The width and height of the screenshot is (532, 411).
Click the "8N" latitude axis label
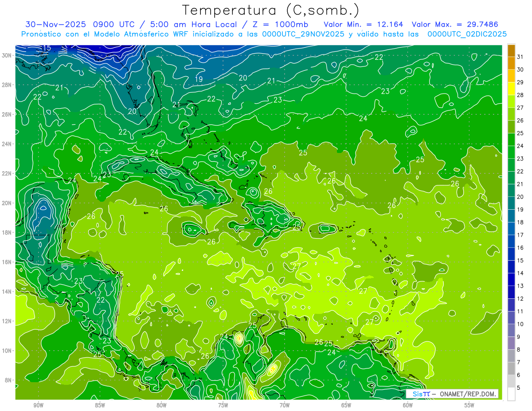point(8,380)
